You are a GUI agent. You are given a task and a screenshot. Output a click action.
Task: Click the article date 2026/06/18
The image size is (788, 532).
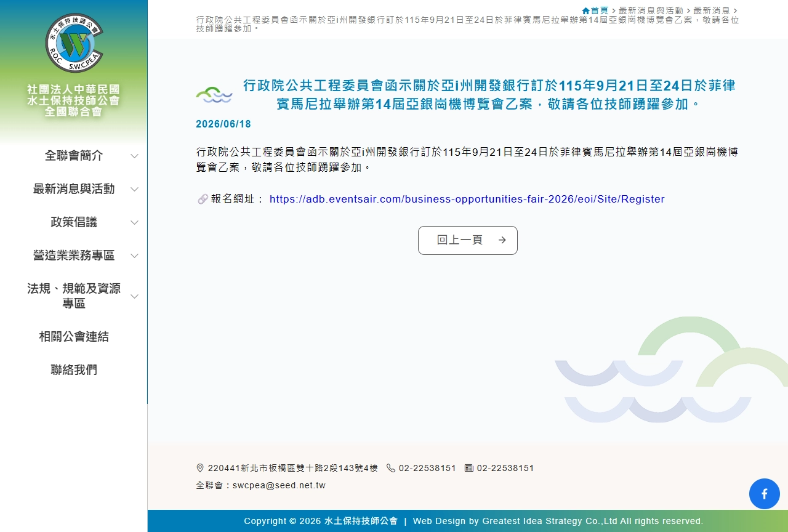[223, 124]
